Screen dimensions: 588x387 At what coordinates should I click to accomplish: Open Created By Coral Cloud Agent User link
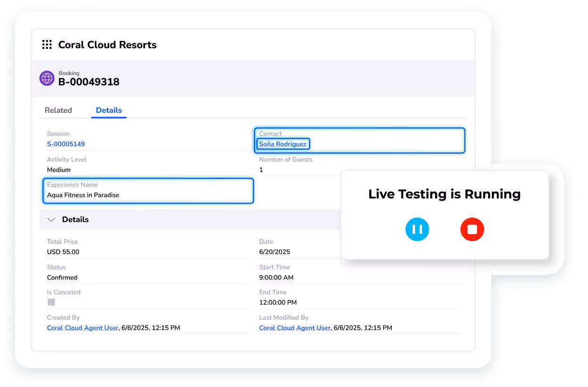pos(82,328)
